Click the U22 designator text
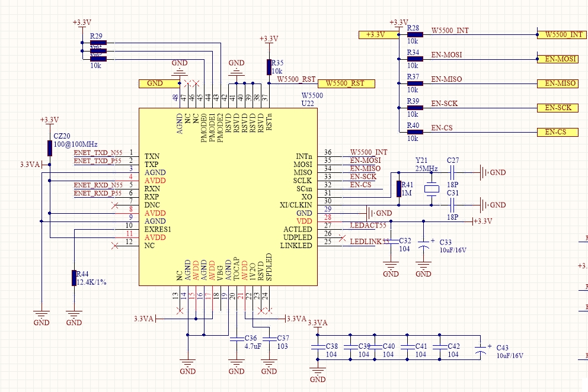 308,104
